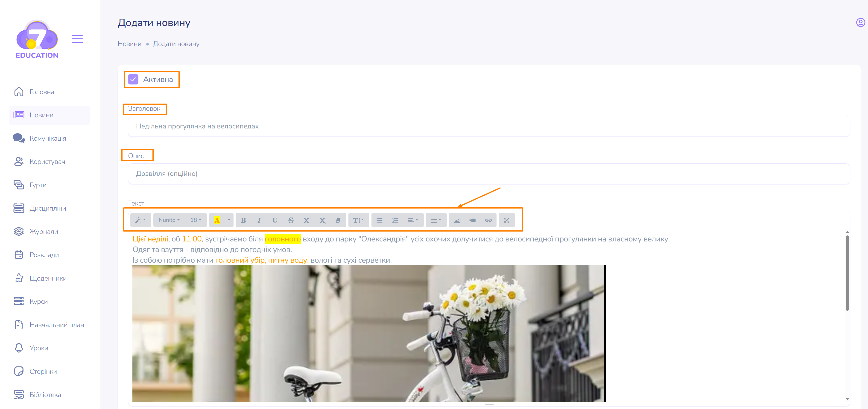868x409 pixels.
Task: Expand the table insertion dropdown
Action: [x=436, y=220]
